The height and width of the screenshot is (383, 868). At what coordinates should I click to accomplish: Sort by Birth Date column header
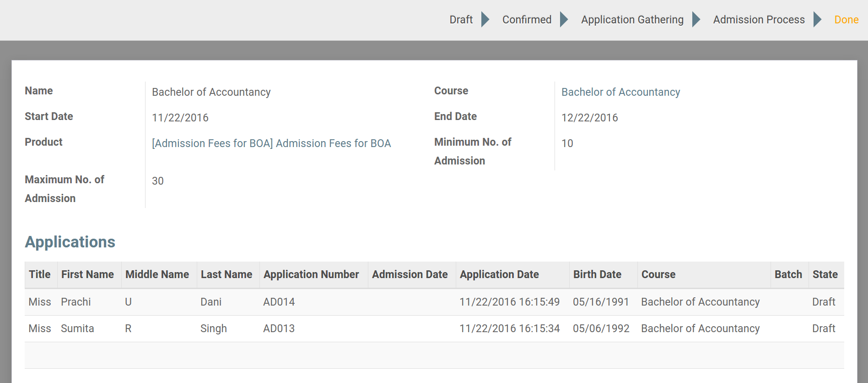pyautogui.click(x=597, y=274)
